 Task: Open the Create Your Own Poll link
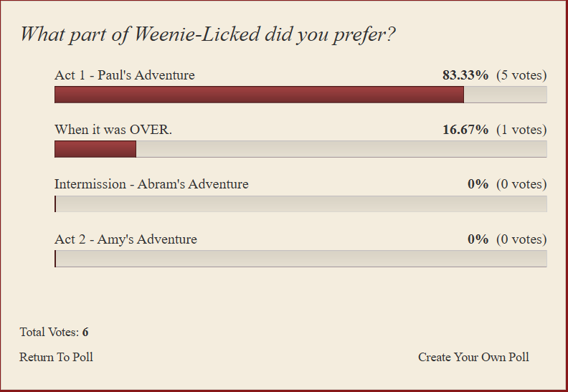click(x=473, y=357)
